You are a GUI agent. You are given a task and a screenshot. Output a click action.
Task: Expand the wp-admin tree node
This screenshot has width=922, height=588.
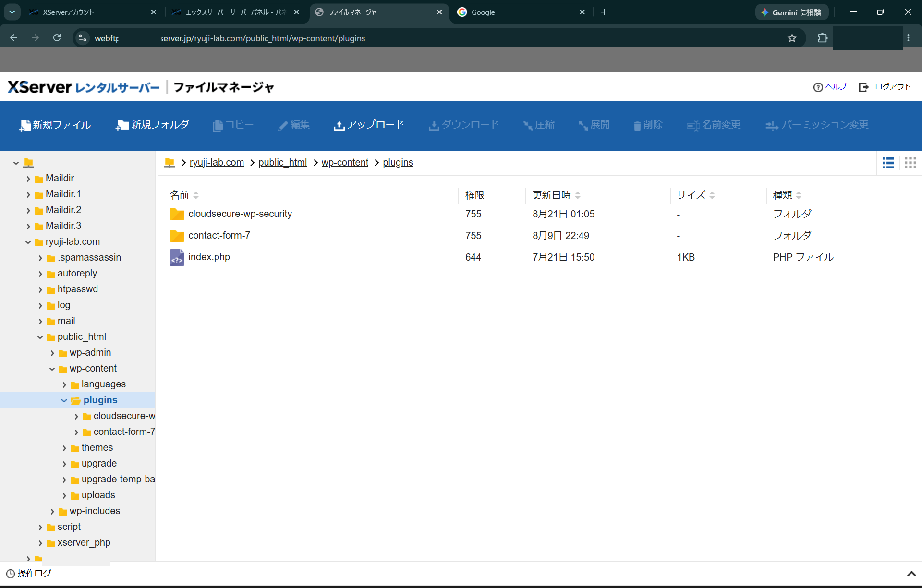point(52,353)
